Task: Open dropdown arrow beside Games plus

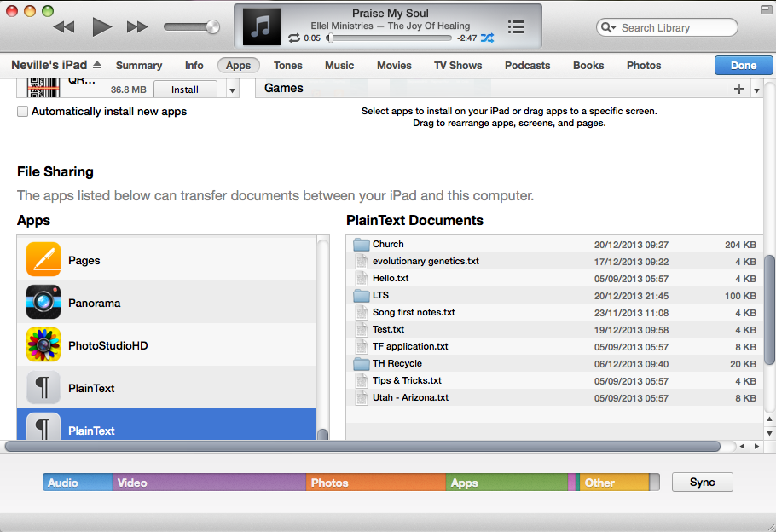Action: [x=756, y=90]
